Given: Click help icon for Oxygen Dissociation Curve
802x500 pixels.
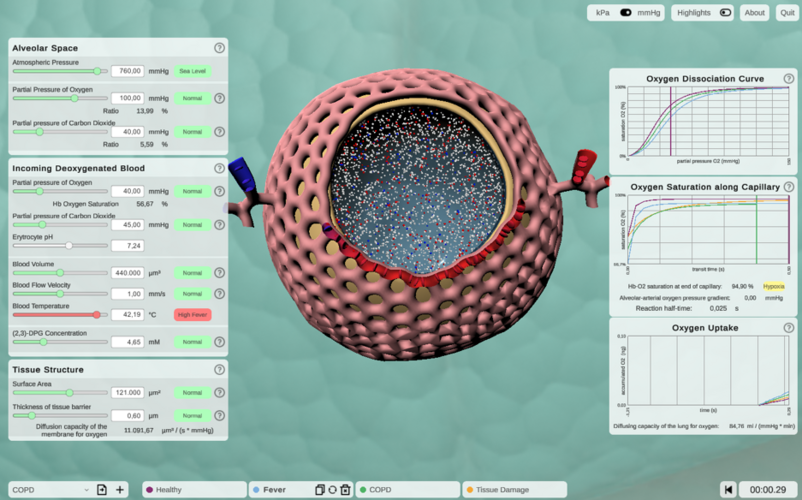Looking at the screenshot, I should point(789,78).
